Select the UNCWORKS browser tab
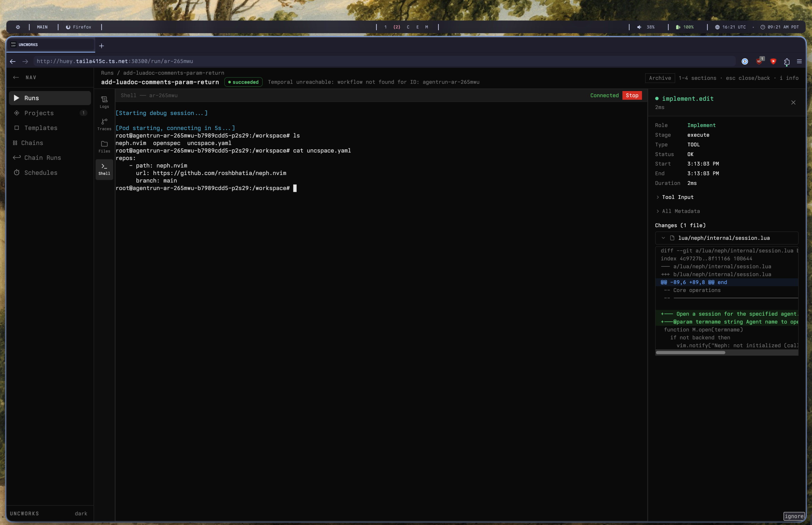 tap(51, 45)
